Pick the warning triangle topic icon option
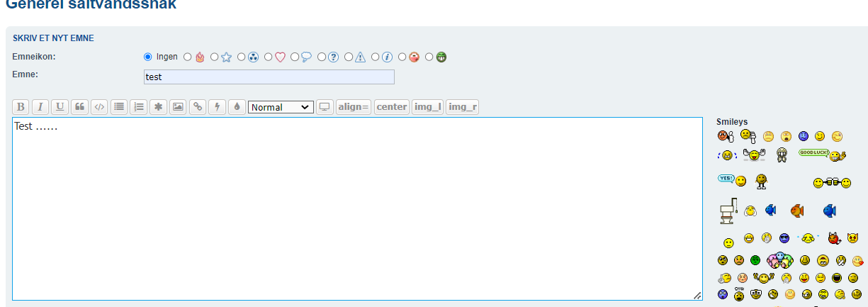Viewport: 868px width, 307px height. tap(349, 57)
